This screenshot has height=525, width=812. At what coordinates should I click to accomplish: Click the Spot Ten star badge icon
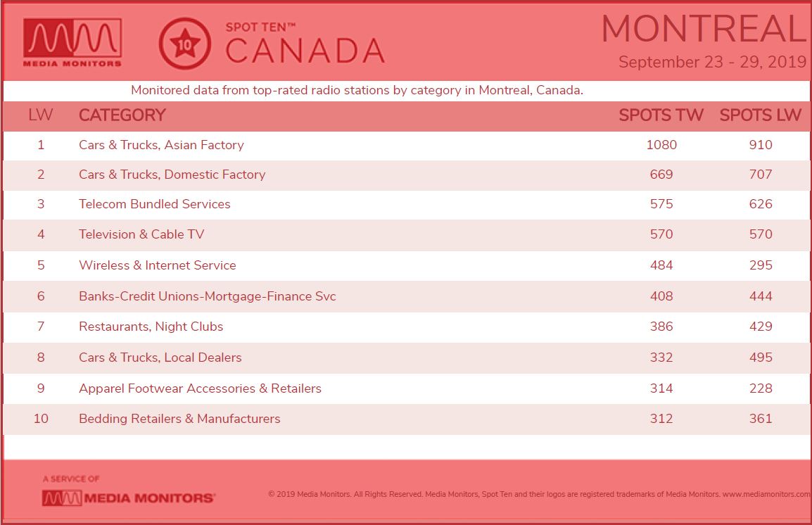[x=185, y=44]
